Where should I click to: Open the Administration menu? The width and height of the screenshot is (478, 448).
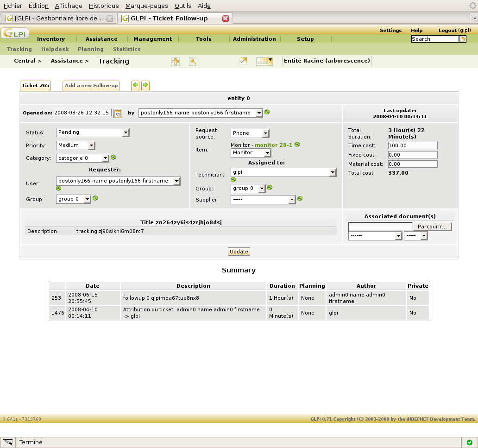pos(254,39)
